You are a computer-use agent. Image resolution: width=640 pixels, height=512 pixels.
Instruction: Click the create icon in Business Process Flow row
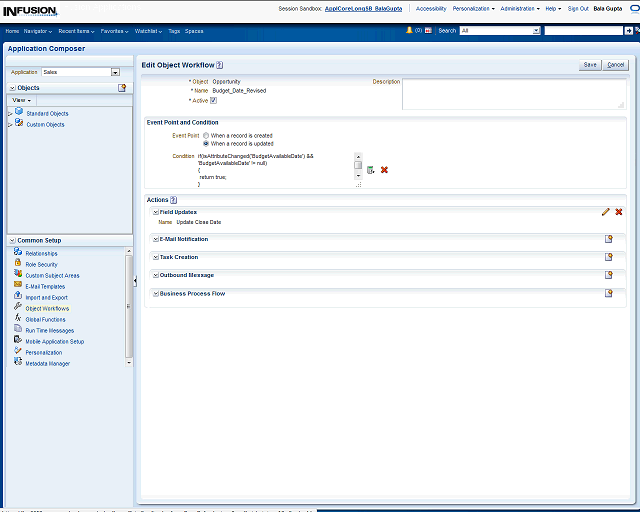click(x=608, y=294)
